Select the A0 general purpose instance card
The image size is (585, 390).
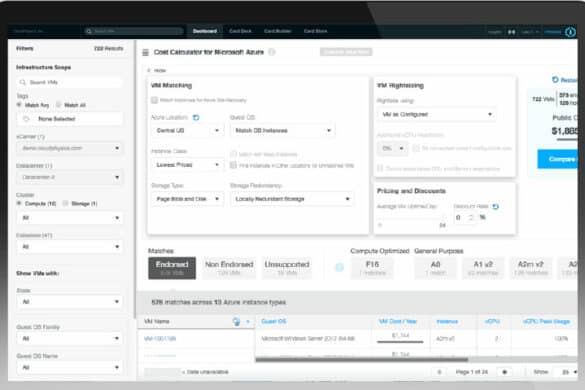pos(435,268)
